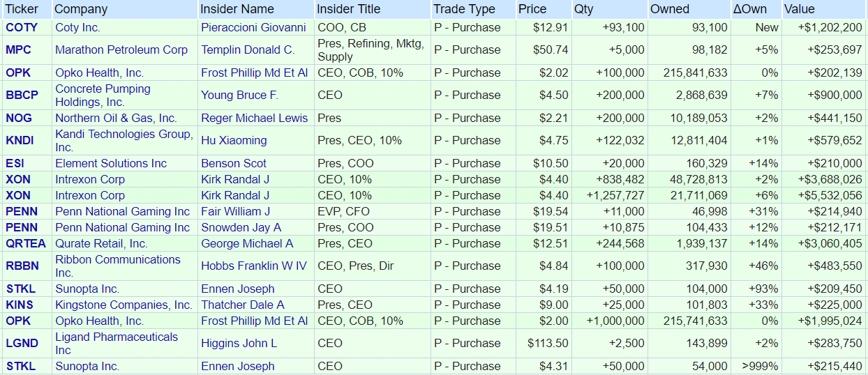Viewport: 868px width, 375px height.
Task: Select insider Reger Michael Lewis link
Action: (254, 118)
